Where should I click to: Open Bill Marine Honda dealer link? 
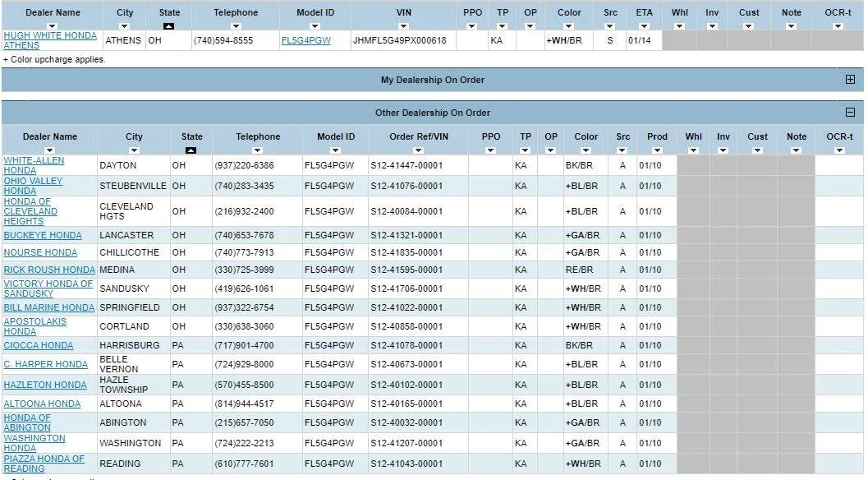pyautogui.click(x=48, y=307)
